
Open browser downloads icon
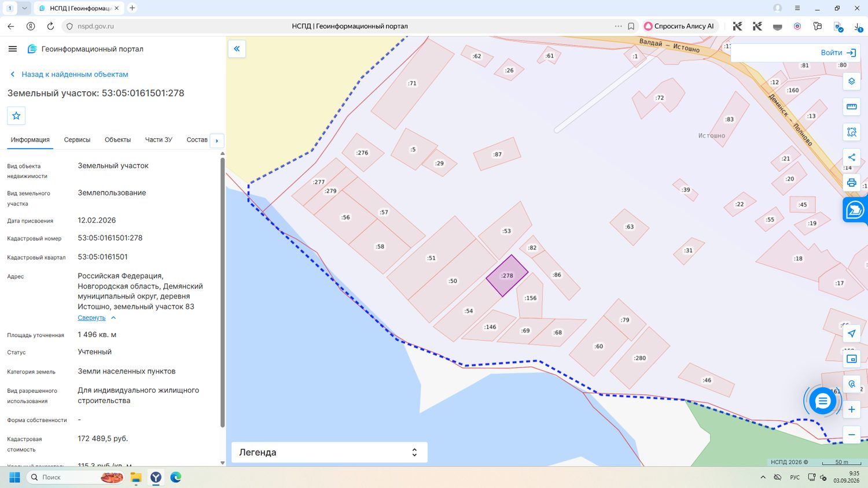tap(858, 26)
